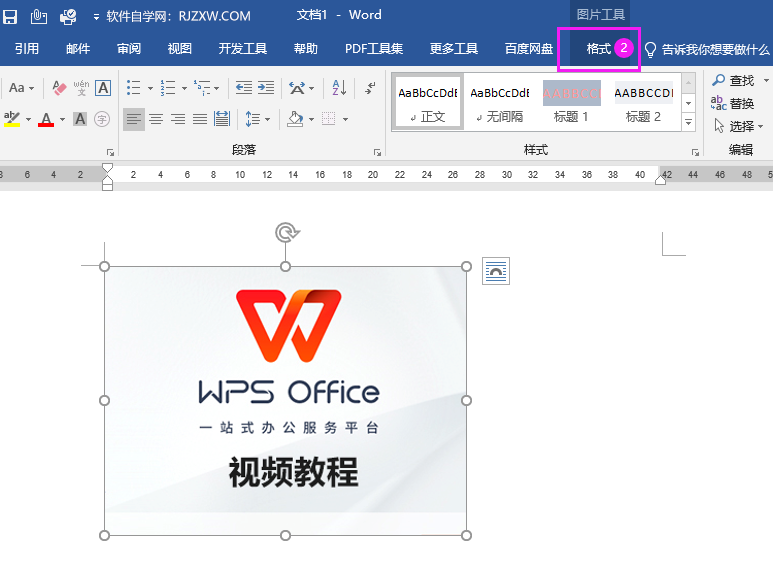This screenshot has height=567, width=773.
Task: Click the layout options icon beside image
Action: (x=495, y=271)
